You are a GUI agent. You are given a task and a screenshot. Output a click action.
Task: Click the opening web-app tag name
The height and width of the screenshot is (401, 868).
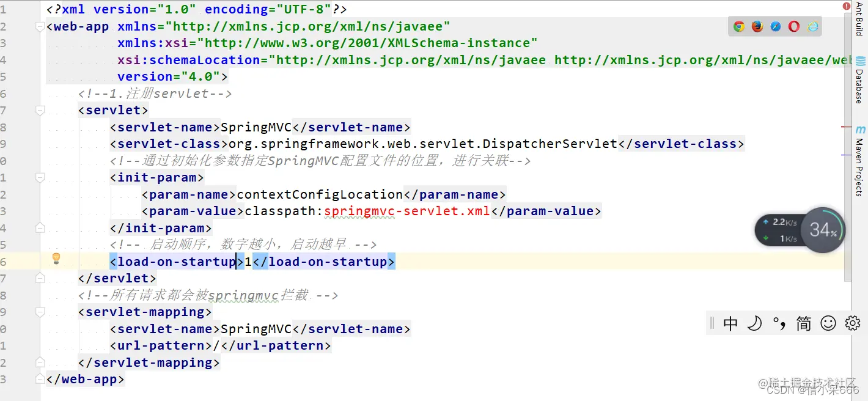[x=81, y=26]
